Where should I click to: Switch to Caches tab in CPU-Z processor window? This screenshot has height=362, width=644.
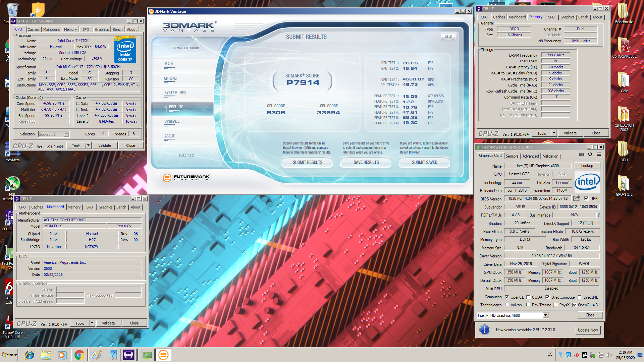(33, 29)
